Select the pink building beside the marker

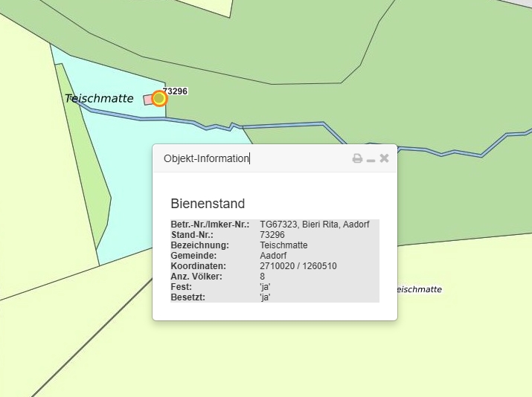coord(147,100)
